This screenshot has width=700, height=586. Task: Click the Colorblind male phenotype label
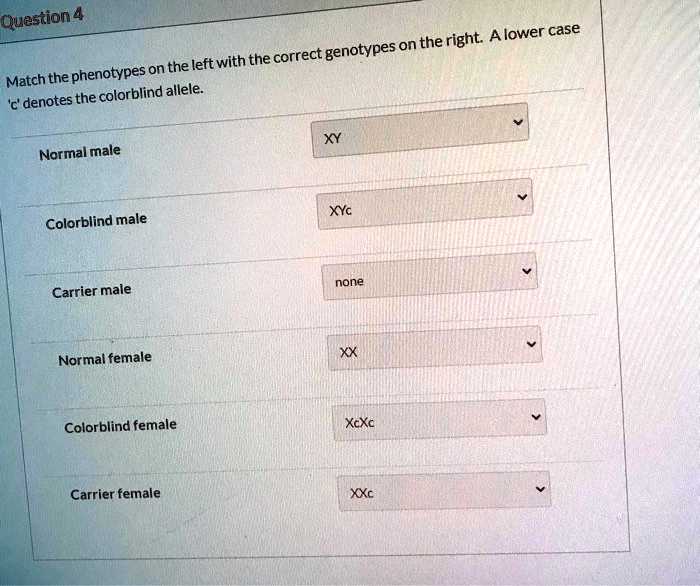click(x=96, y=221)
